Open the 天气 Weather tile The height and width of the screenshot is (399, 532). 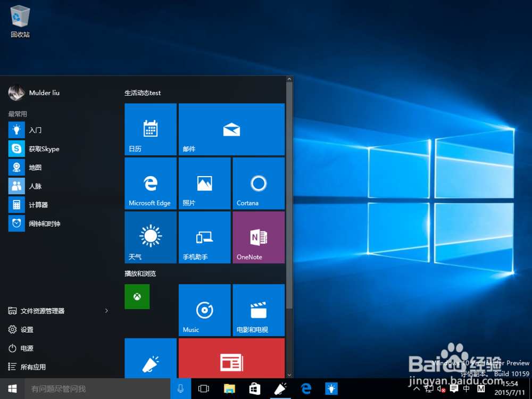tap(151, 237)
